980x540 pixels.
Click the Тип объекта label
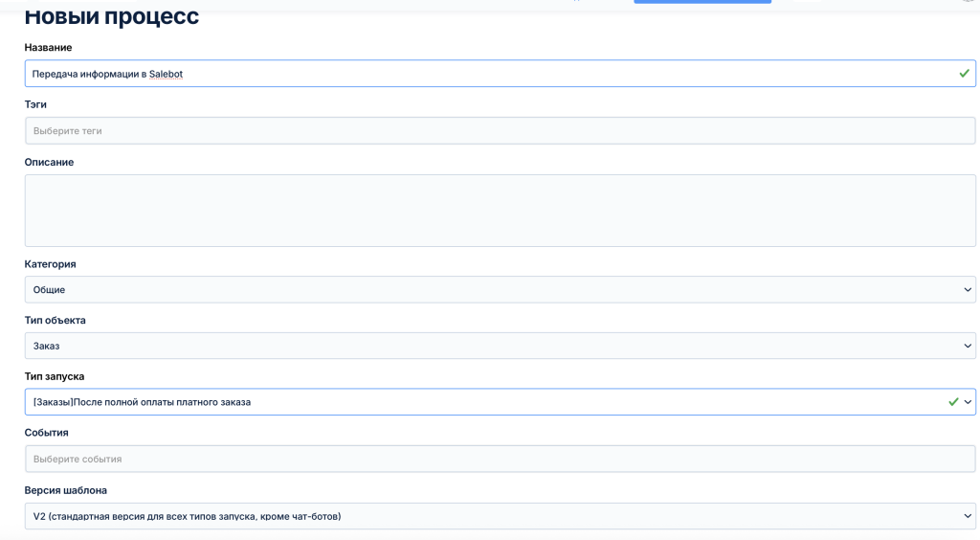[x=55, y=321]
